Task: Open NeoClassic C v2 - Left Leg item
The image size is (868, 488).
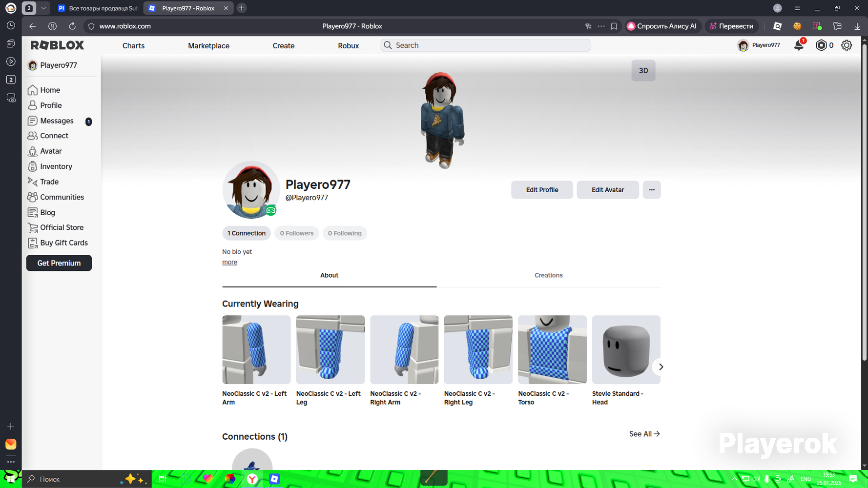Action: click(x=330, y=361)
